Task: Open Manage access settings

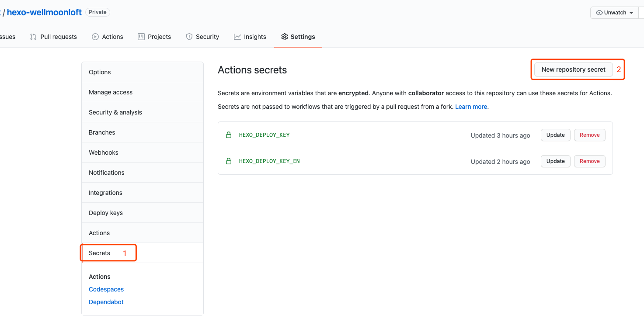Action: pos(143,92)
